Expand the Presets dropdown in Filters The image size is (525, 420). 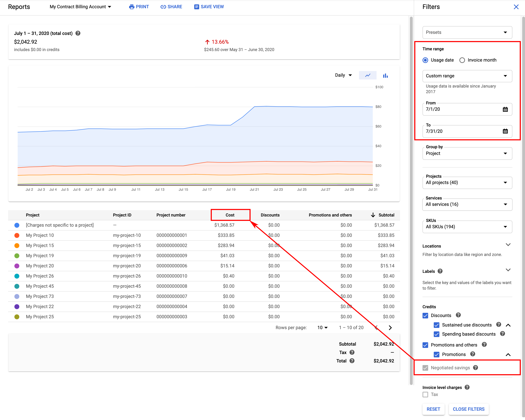tap(467, 32)
